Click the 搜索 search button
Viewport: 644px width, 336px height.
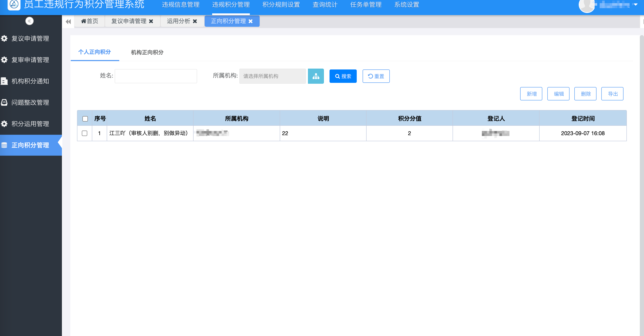tap(343, 76)
